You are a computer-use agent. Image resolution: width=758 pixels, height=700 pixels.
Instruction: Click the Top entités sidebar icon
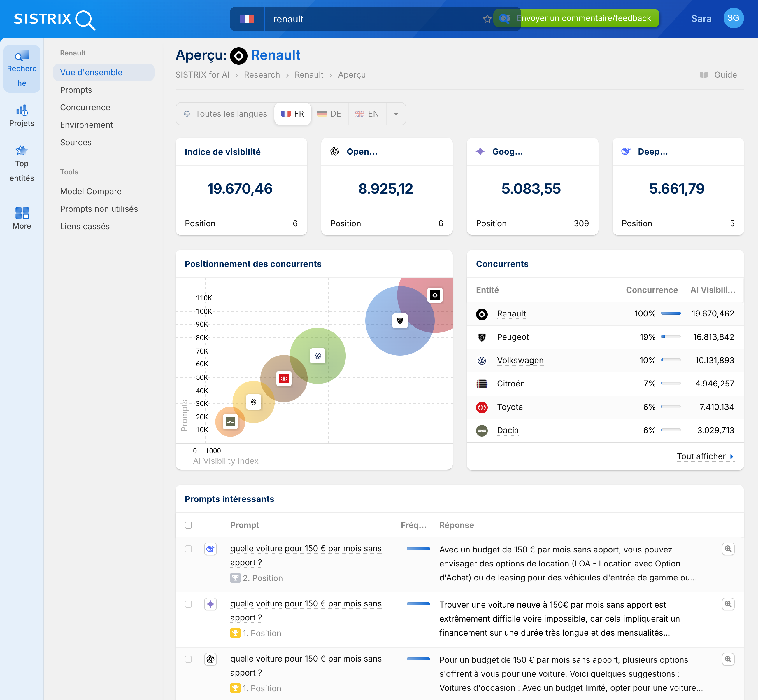click(x=22, y=150)
